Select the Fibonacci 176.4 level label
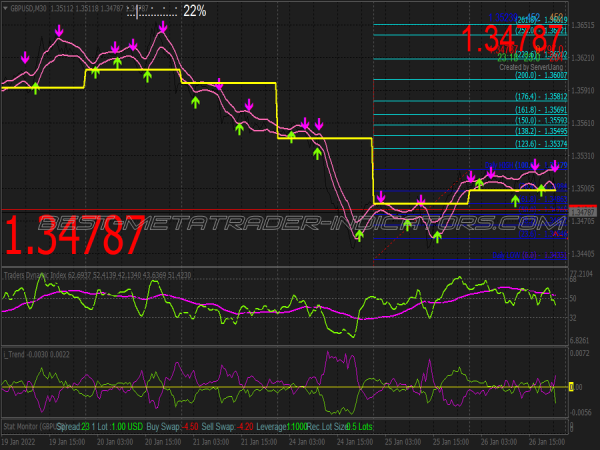 point(540,98)
